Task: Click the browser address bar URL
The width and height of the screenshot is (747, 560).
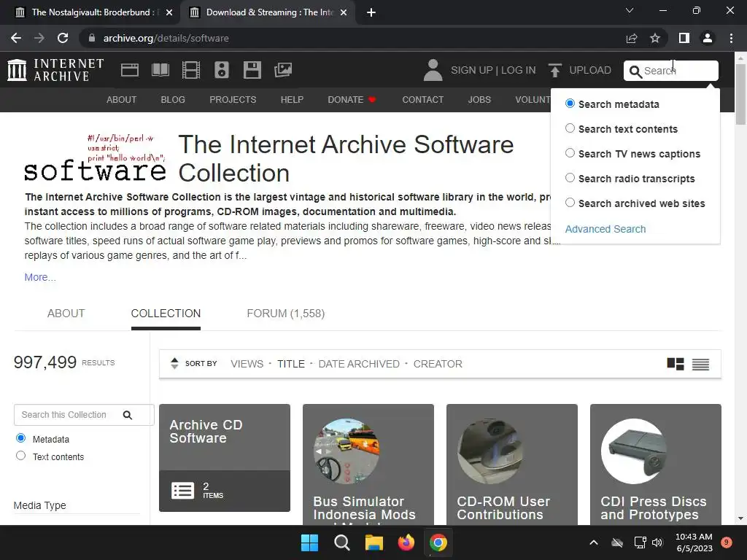Action: click(x=166, y=38)
